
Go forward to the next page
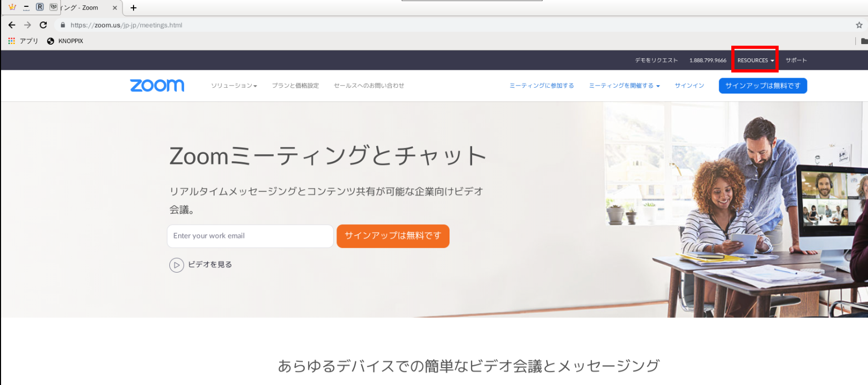pyautogui.click(x=27, y=25)
